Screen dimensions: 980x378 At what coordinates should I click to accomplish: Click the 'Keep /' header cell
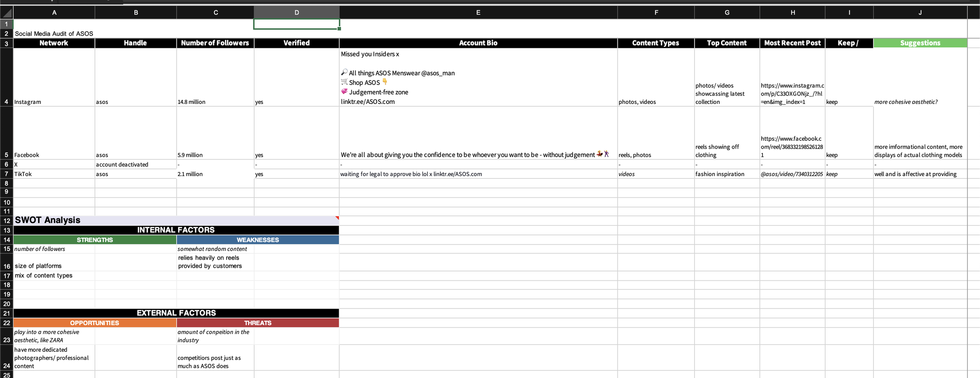849,43
